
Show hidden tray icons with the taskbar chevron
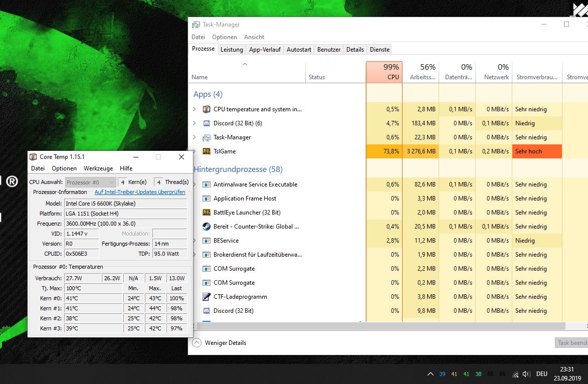(431, 374)
